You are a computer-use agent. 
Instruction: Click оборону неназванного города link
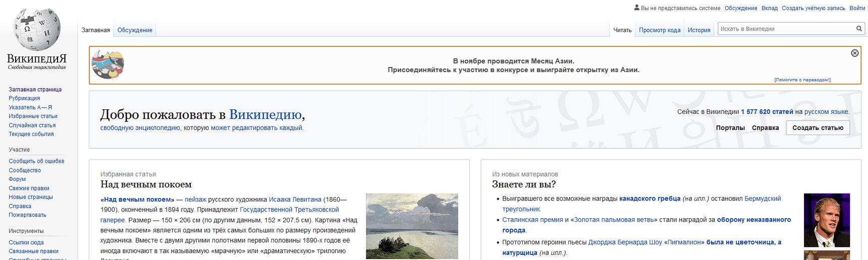coord(753,220)
